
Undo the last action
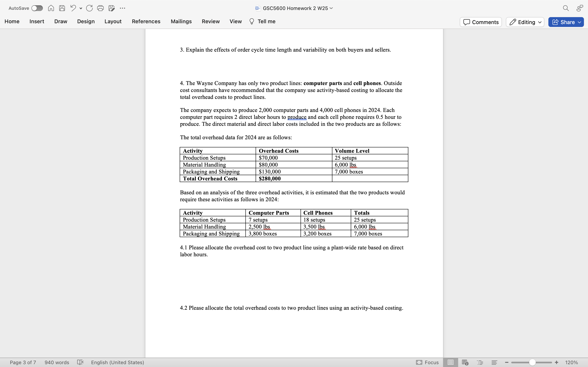[73, 8]
